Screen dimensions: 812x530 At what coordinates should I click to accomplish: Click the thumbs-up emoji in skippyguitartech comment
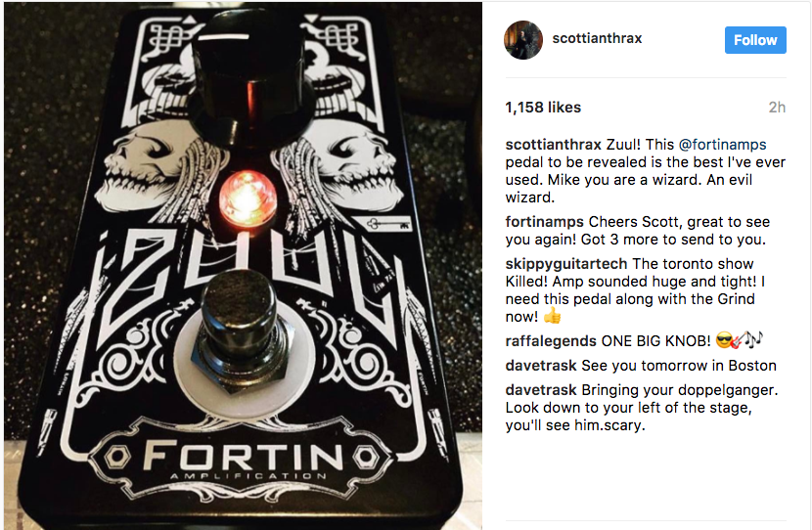pos(552,315)
